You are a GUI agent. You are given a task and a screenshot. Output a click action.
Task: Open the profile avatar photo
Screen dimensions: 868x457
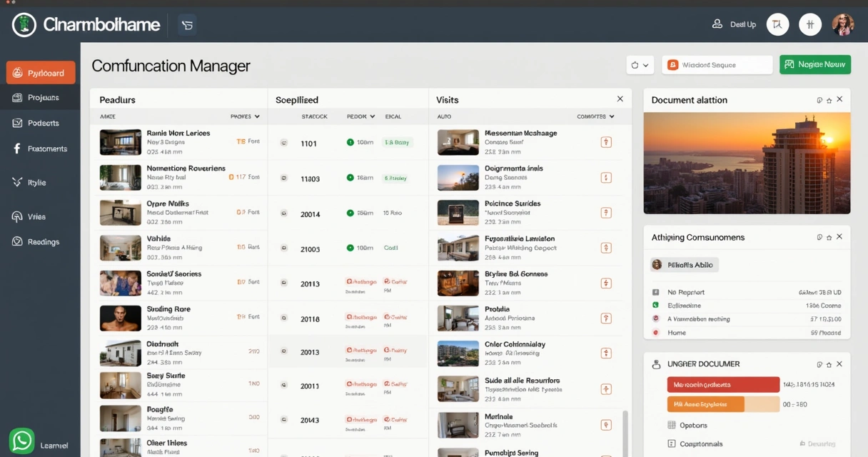(843, 24)
